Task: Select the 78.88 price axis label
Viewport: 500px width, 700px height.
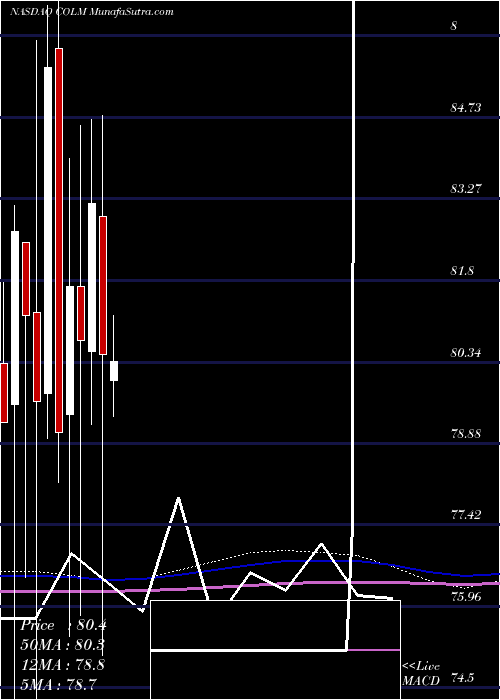Action: click(x=466, y=433)
